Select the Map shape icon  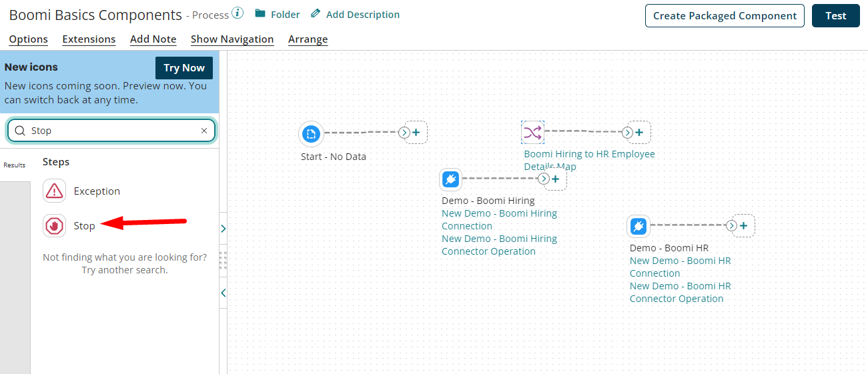tap(532, 133)
